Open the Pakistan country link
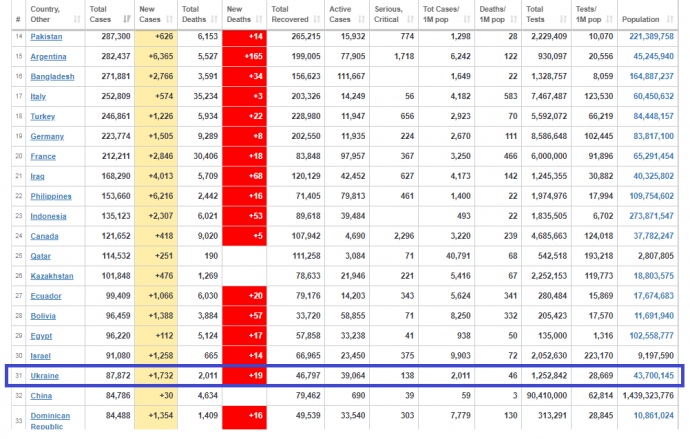 point(47,35)
